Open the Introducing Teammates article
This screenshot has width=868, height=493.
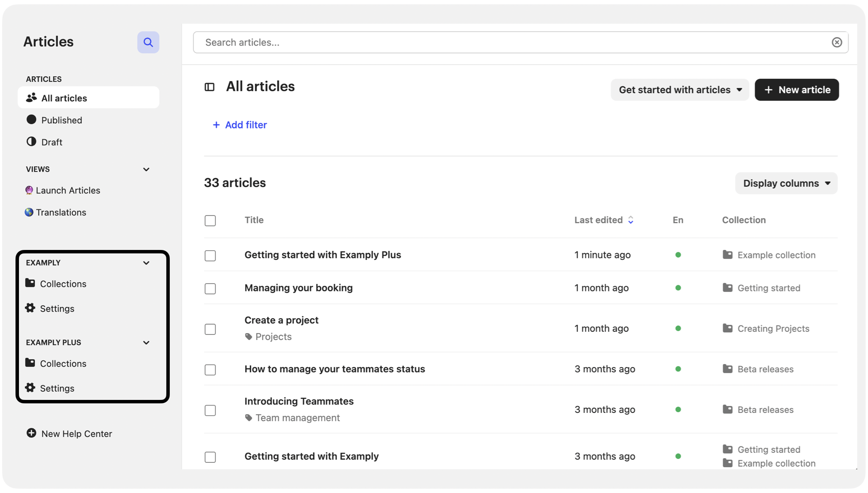pyautogui.click(x=299, y=401)
